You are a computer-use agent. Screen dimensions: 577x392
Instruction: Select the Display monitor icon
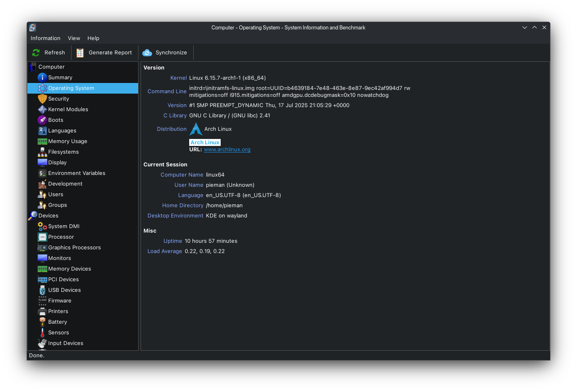click(42, 162)
